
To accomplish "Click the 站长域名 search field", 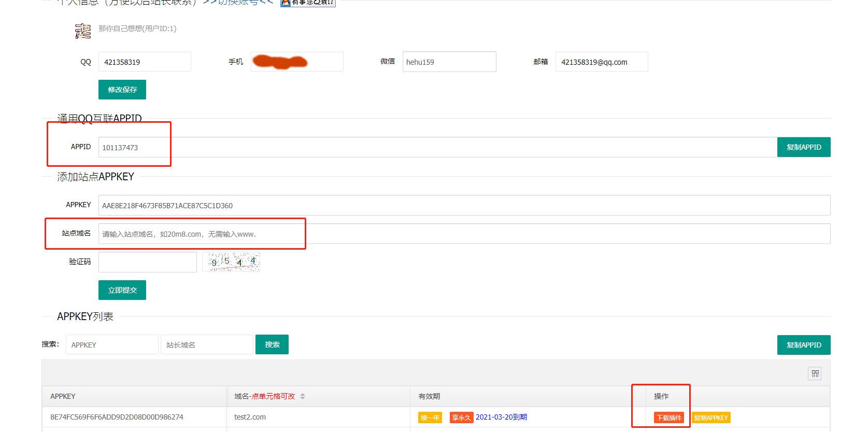I will coord(207,344).
